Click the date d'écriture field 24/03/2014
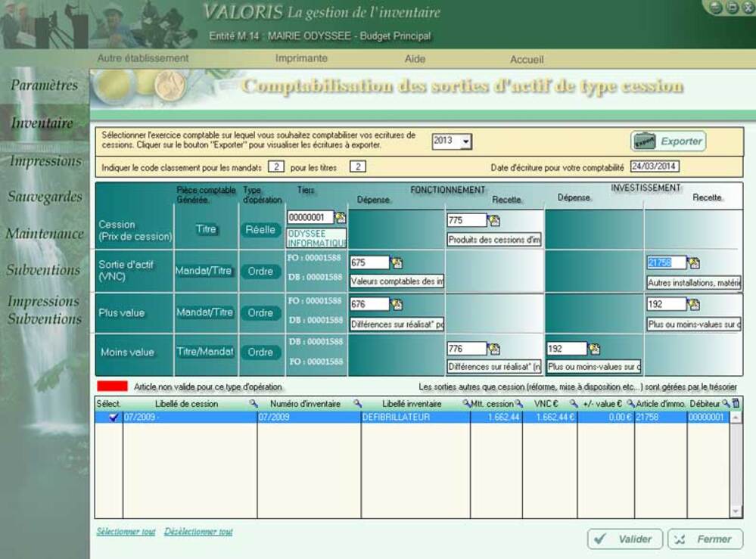Viewport: 756px width, 559px height. coord(655,167)
